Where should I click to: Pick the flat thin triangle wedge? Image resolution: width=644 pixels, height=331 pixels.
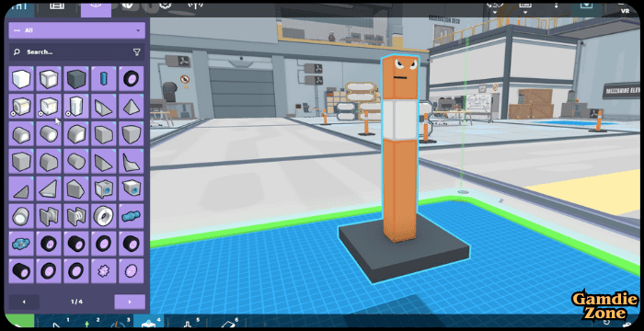[21, 188]
